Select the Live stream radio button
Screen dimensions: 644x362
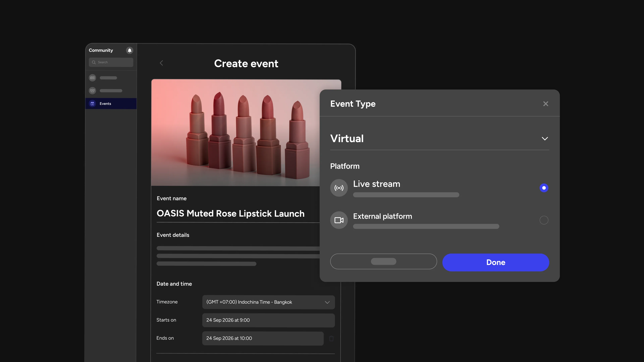[544, 188]
